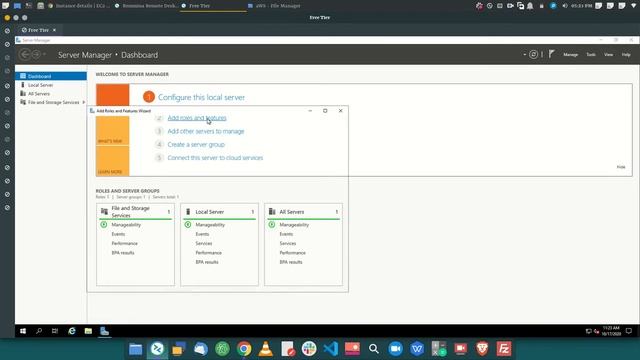Screen dimensions: 640x360
Task: Click Events in Local Server tile
Action: (202, 234)
